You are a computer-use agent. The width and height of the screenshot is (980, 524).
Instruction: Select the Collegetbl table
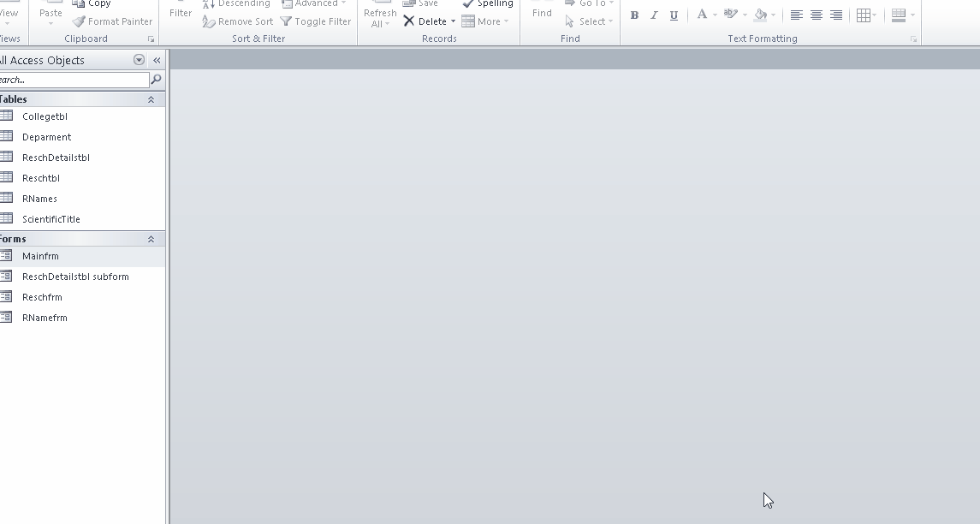[45, 116]
